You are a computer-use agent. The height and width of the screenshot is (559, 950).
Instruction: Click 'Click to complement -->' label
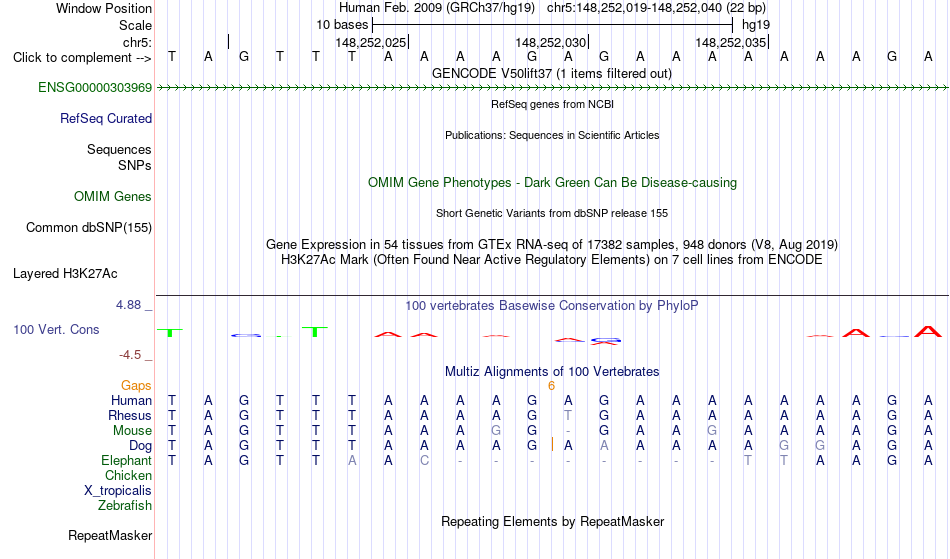point(82,58)
